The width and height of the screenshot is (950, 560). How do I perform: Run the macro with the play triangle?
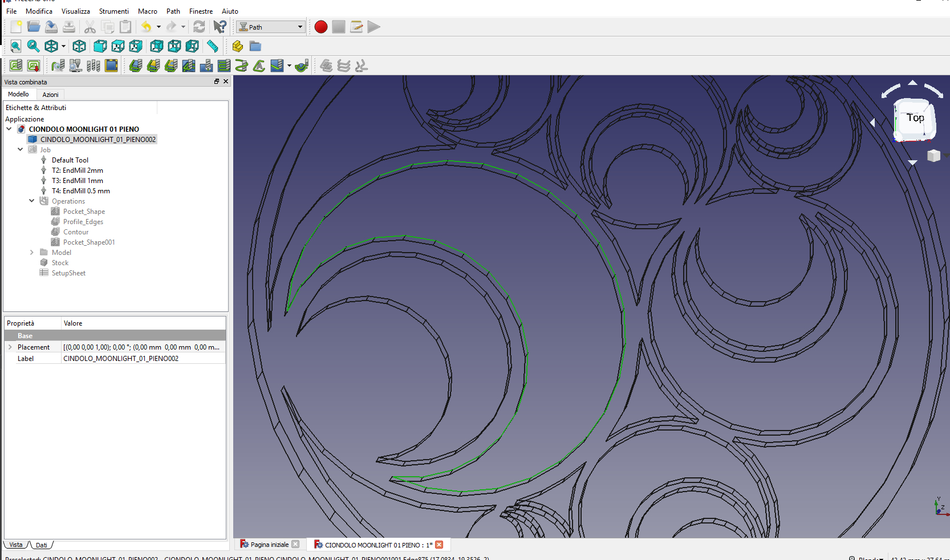[374, 27]
